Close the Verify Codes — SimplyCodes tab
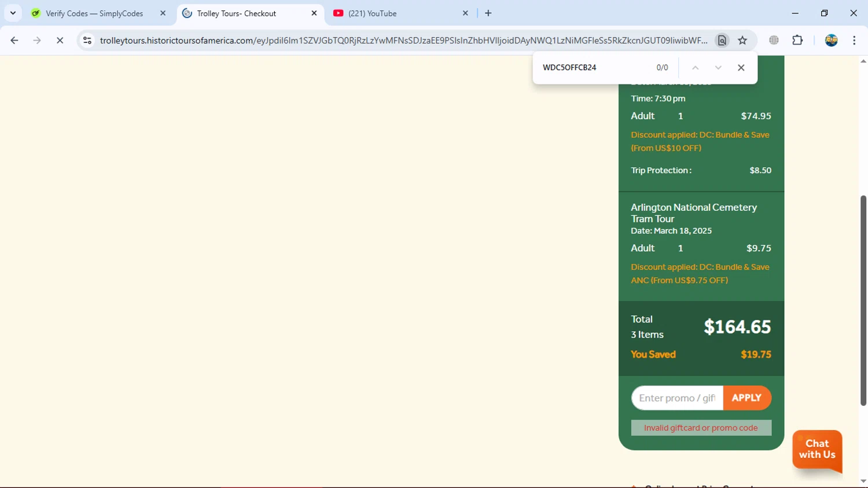Screen dimensions: 868x488 [163, 13]
